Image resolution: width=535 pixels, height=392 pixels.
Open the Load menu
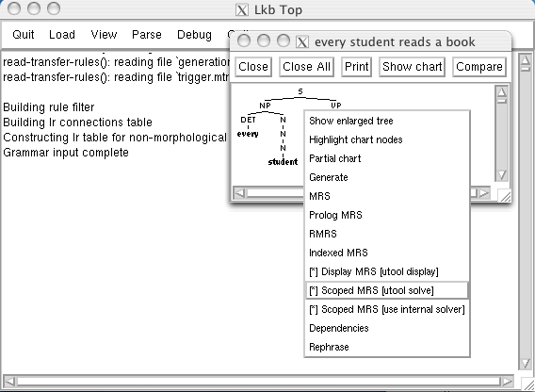62,35
